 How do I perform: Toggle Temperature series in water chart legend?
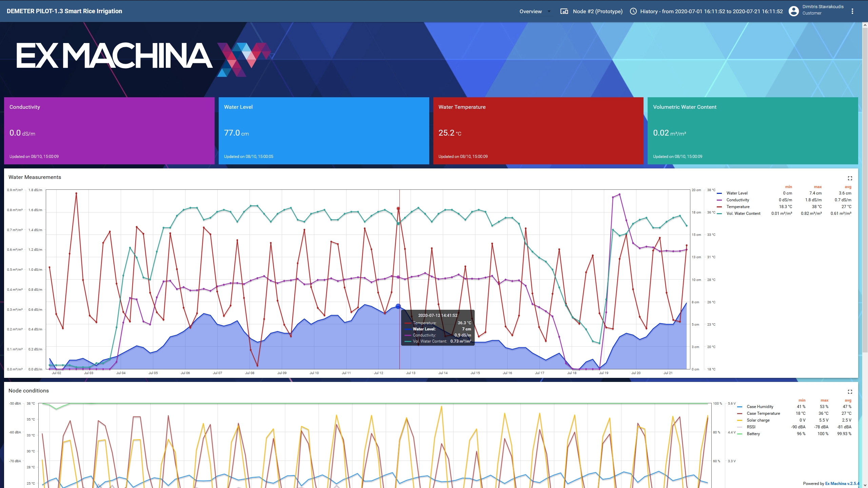[738, 207]
